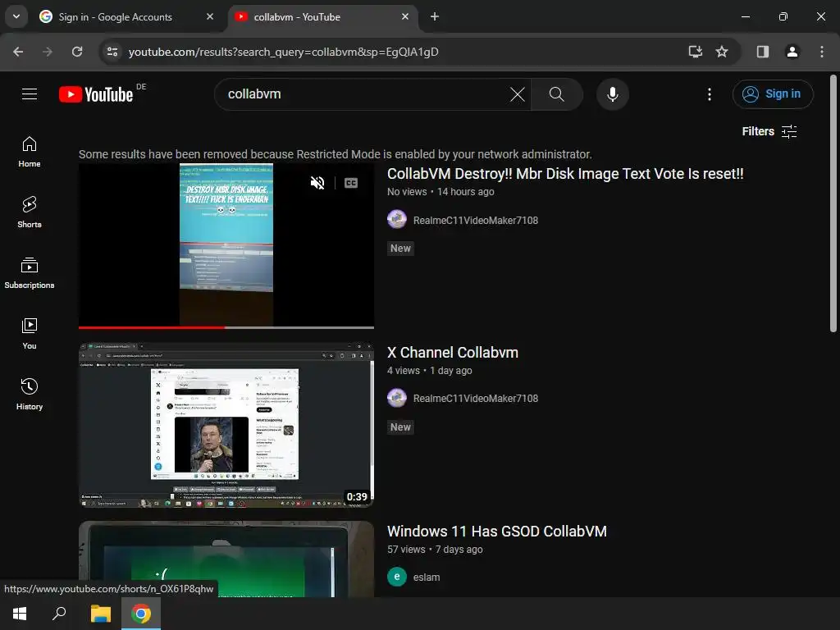Start voice search with the microphone
The width and height of the screenshot is (840, 630).
click(612, 94)
